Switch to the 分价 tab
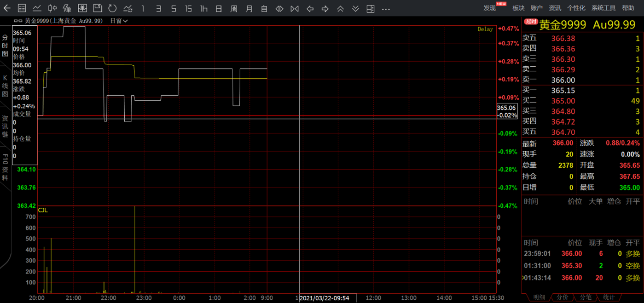The image size is (644, 303). point(562,297)
